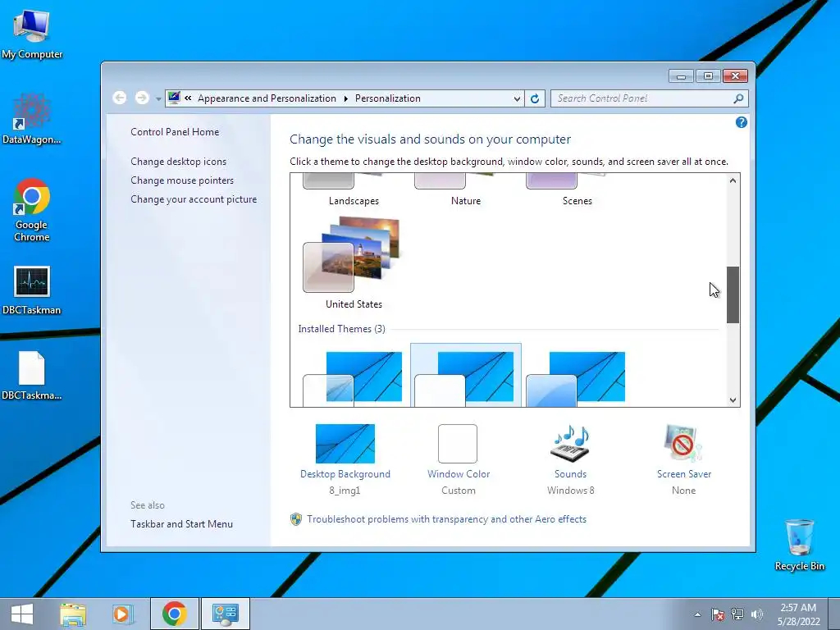Screen dimensions: 840x630
Task: Open the Sounds Windows 8 icon
Action: pyautogui.click(x=571, y=444)
